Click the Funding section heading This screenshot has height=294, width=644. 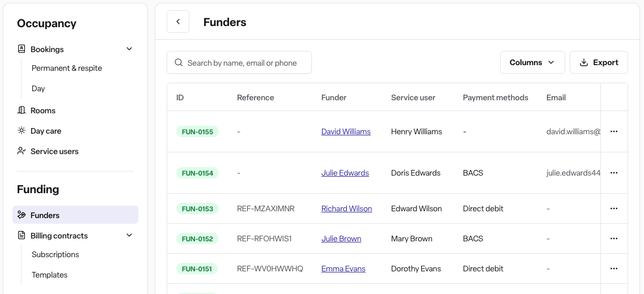click(38, 189)
